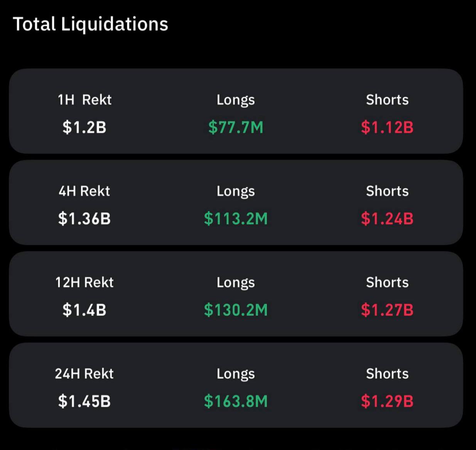Click the Longs label in 1H card
This screenshot has height=450, width=476.
pos(236,101)
